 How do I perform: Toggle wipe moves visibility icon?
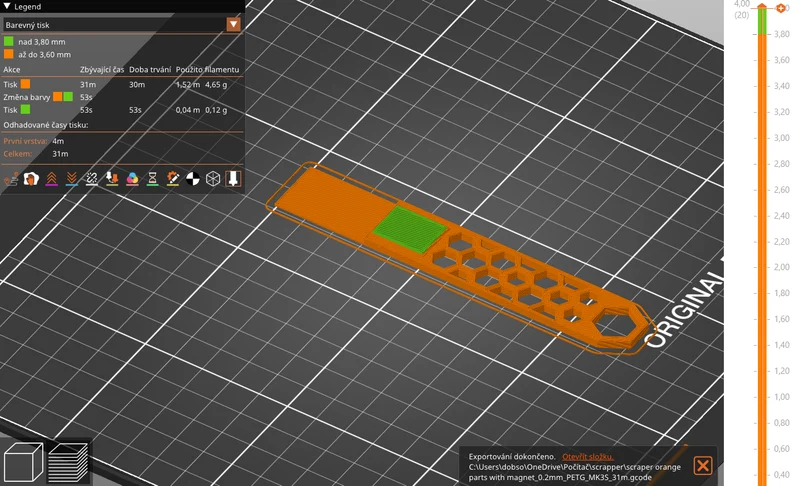click(31, 178)
